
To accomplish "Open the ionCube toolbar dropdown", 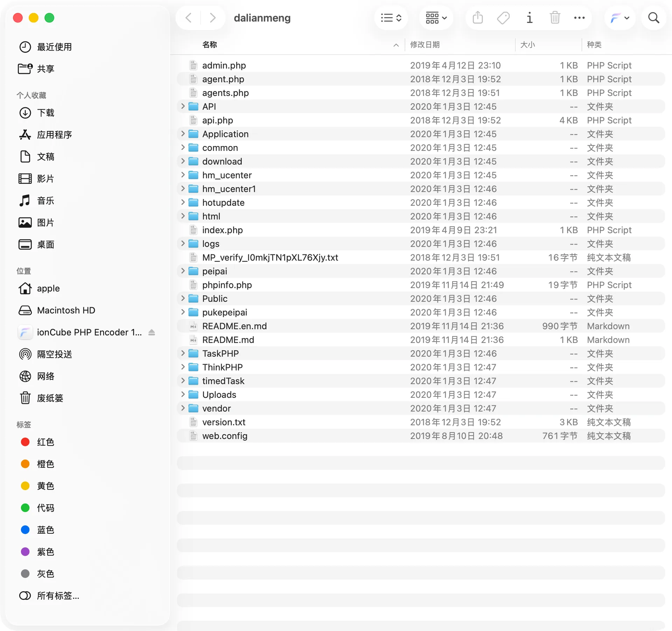I will tap(619, 18).
